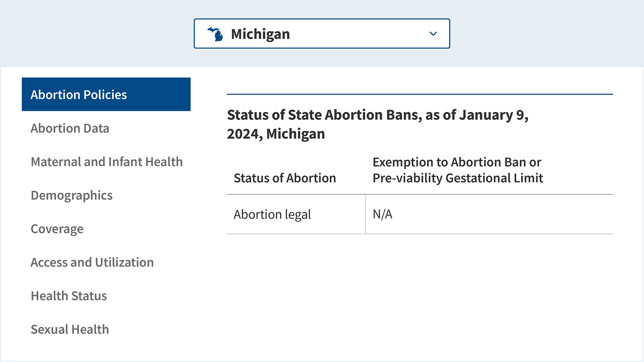Viewport: 644px width, 362px height.
Task: Click the Status of State Abortion Bans title
Action: coord(377,124)
